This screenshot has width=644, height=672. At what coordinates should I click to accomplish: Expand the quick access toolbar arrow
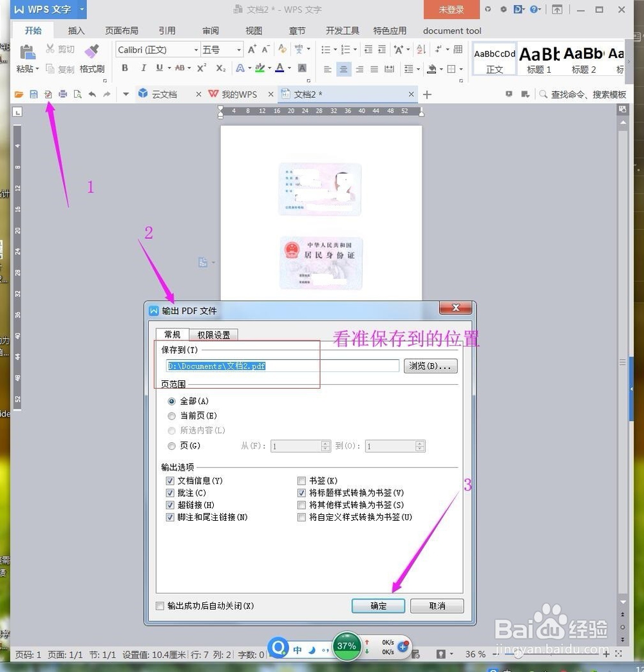click(x=126, y=94)
